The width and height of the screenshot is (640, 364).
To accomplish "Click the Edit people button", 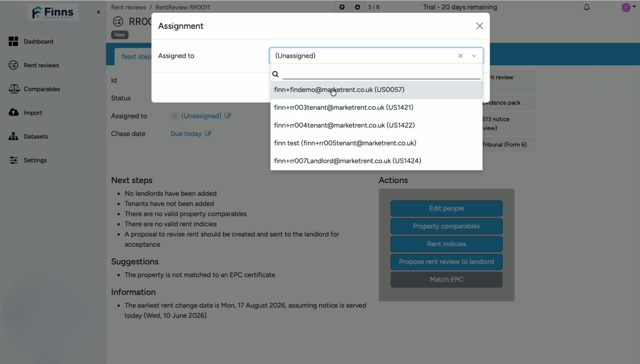I will pos(446,208).
